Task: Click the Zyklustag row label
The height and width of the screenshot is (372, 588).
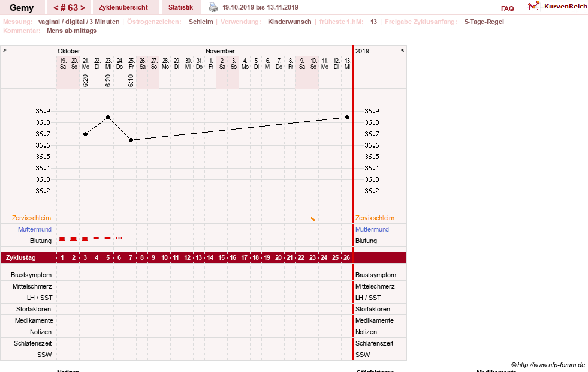Action: click(x=21, y=258)
